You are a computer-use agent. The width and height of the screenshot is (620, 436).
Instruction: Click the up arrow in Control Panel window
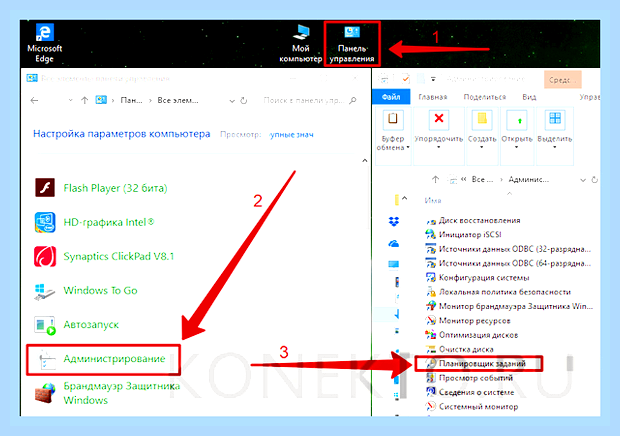click(84, 100)
